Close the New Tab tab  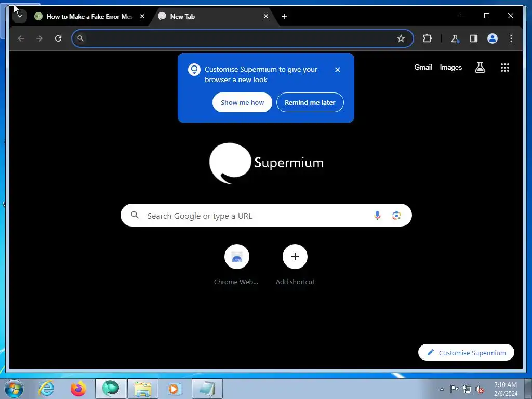(266, 16)
